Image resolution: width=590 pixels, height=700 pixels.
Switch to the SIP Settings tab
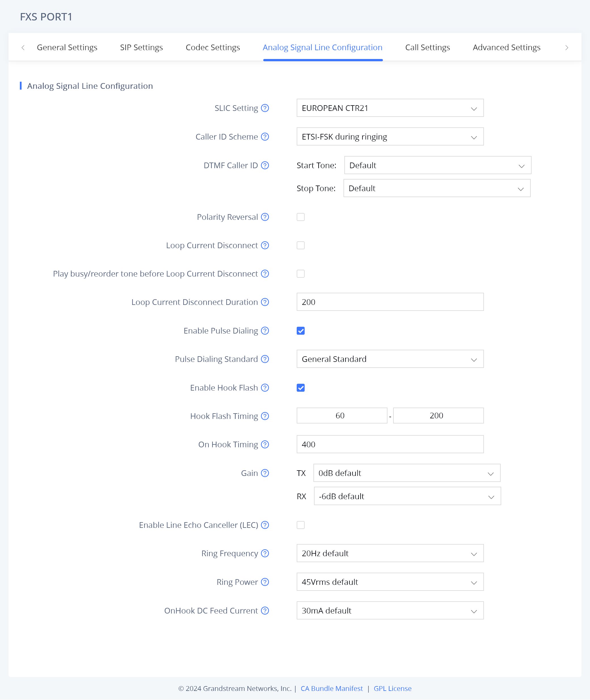coord(142,47)
